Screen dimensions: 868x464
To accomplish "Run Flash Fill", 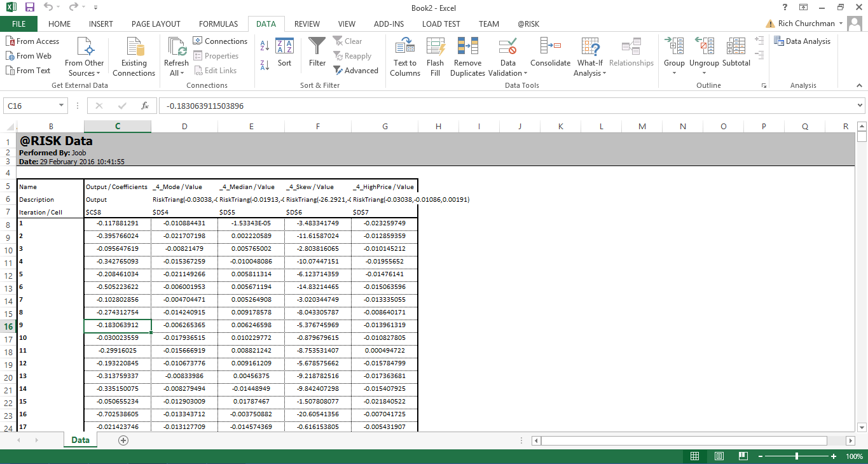I will 436,57.
